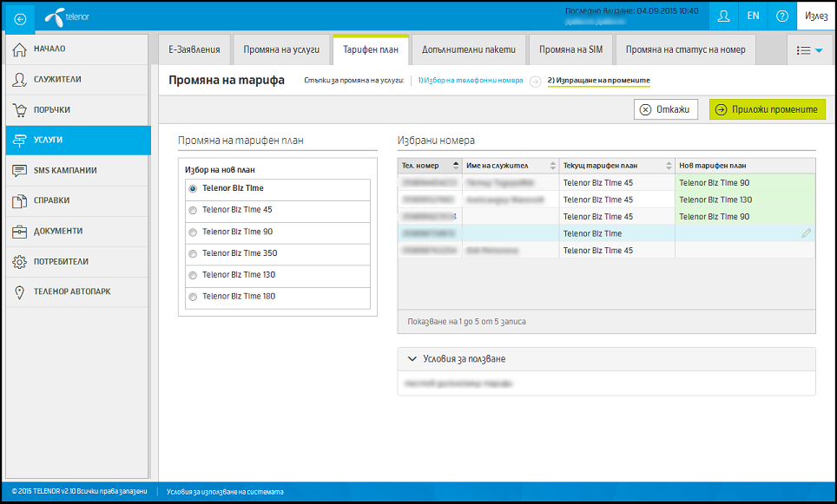Click the Нов тарифен план column header
Image resolution: width=837 pixels, height=504 pixels.
[745, 166]
